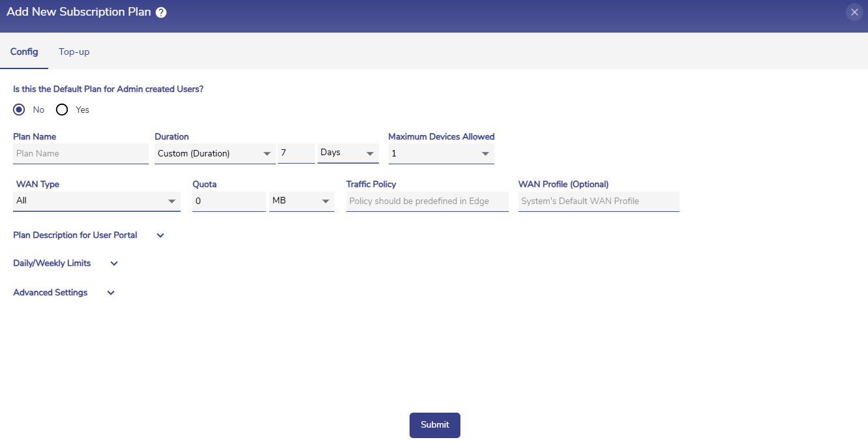Expand the Advanced Settings chevron
This screenshot has height=442, width=868.
click(111, 293)
